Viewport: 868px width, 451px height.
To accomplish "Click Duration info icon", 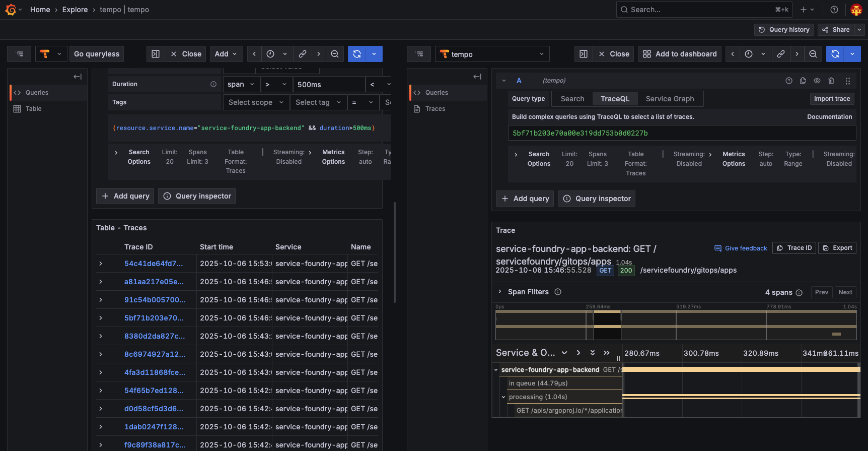I will tap(213, 84).
